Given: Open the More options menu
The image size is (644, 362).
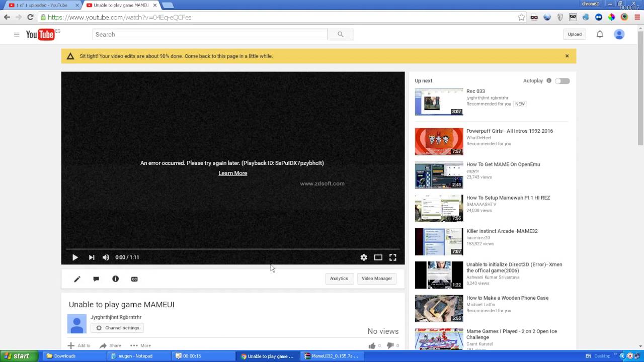Looking at the screenshot, I should tap(140, 345).
